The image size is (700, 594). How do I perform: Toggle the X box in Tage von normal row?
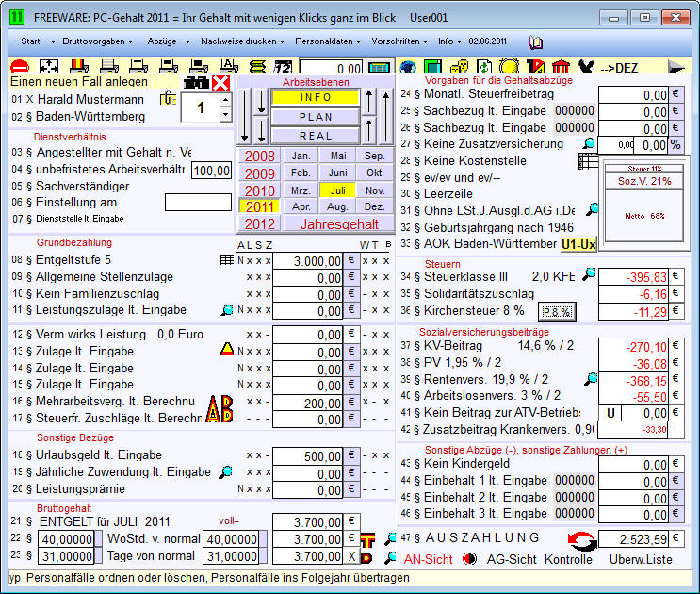coord(351,556)
